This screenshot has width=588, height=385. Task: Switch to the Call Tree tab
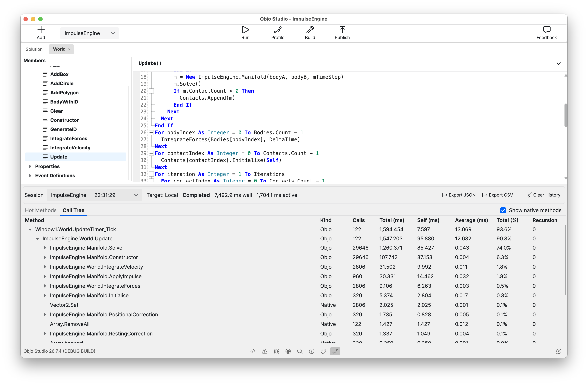[x=73, y=210]
